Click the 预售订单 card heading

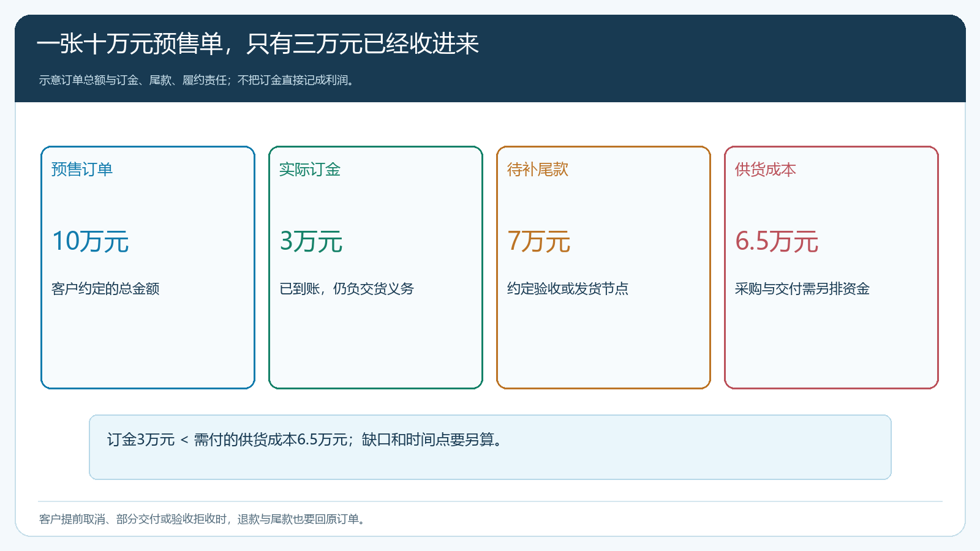(82, 170)
